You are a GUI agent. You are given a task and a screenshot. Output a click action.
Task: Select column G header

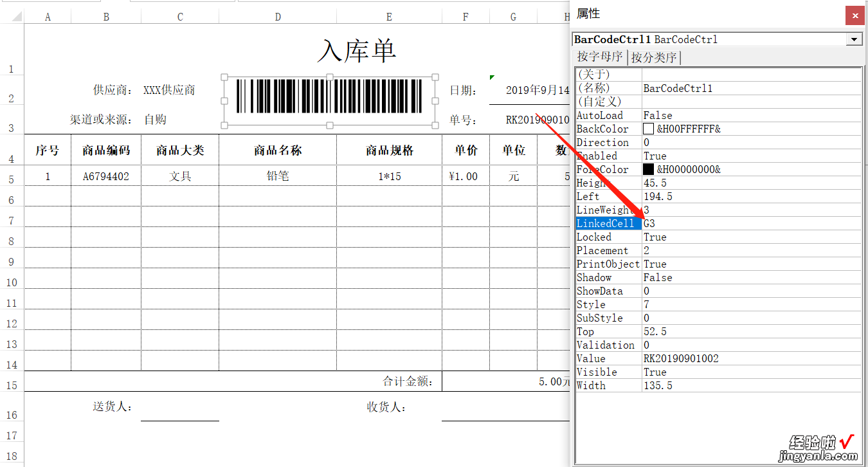(513, 17)
